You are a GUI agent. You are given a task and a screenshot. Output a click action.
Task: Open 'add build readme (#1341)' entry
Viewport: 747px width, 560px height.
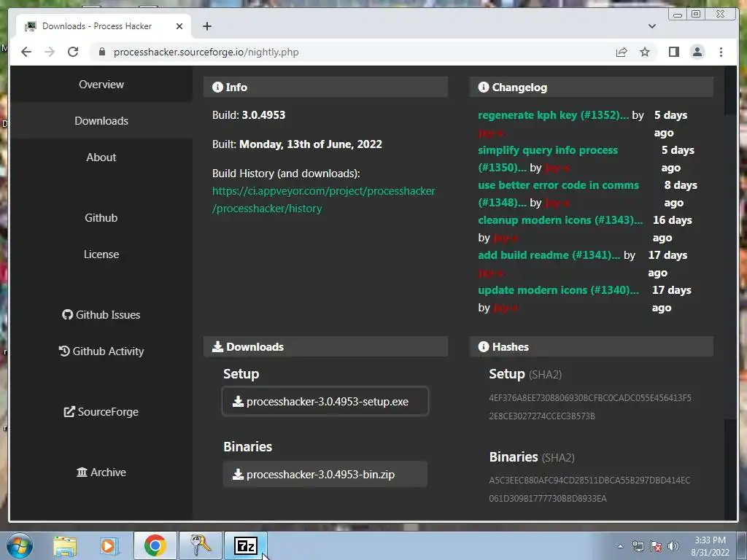[x=549, y=255]
